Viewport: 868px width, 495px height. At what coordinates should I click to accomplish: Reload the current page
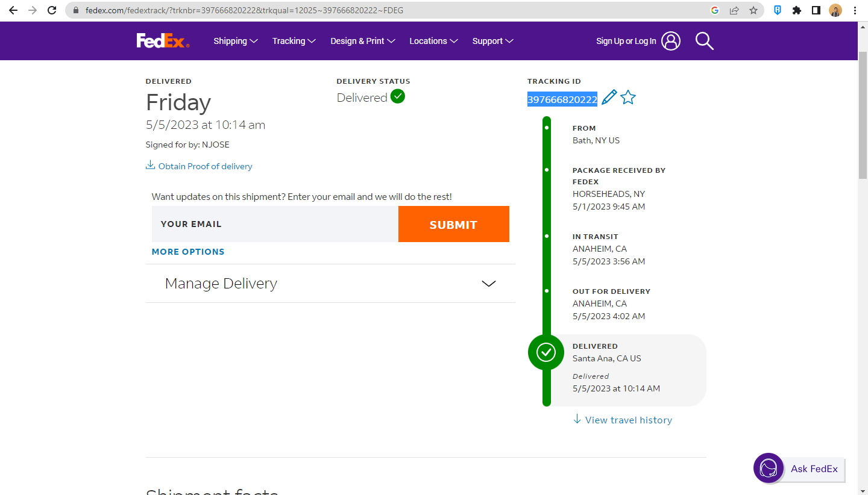pyautogui.click(x=52, y=10)
